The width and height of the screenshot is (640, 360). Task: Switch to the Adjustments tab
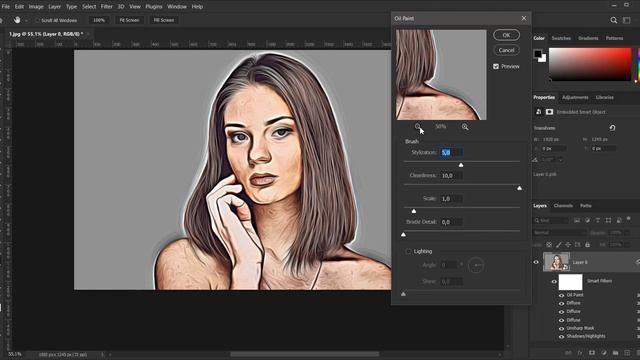point(575,97)
